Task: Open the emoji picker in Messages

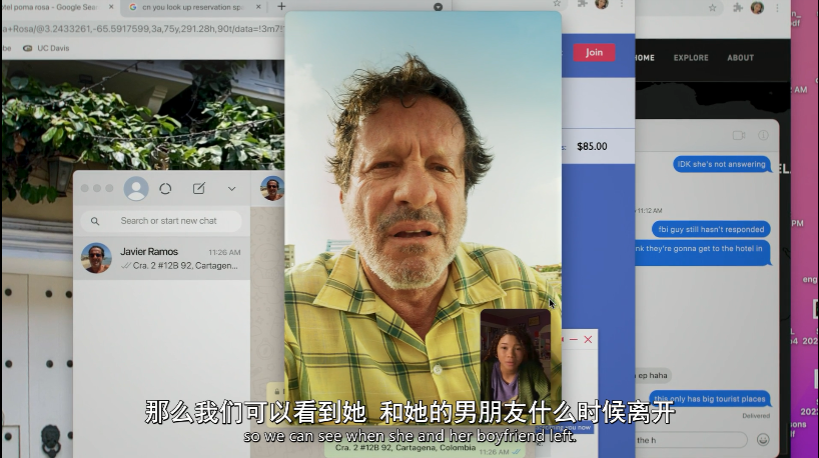Action: (x=763, y=439)
